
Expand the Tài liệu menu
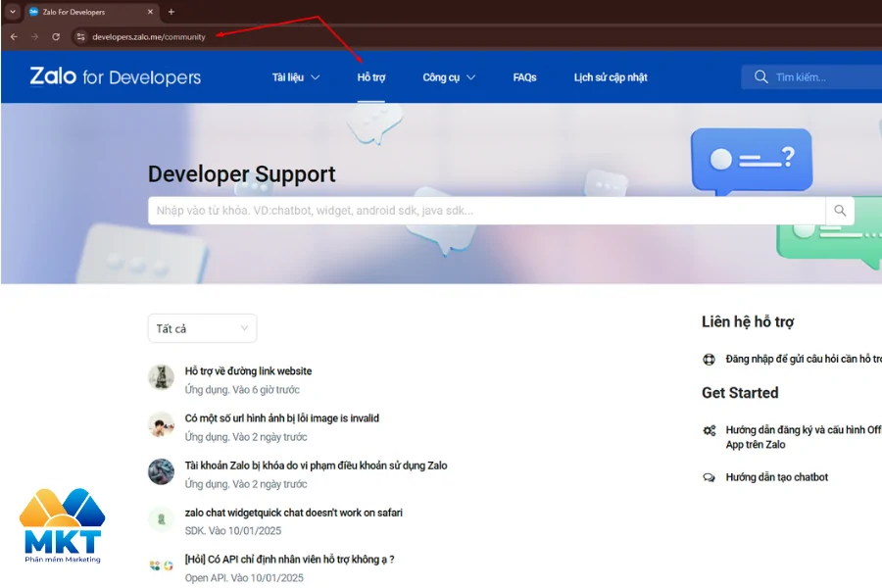tap(296, 77)
